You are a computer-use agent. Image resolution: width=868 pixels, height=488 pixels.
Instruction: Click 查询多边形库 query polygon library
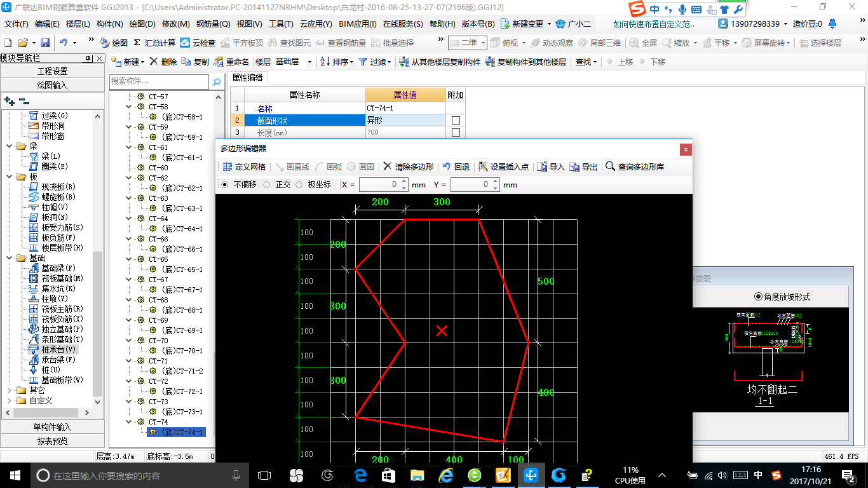[x=635, y=166]
